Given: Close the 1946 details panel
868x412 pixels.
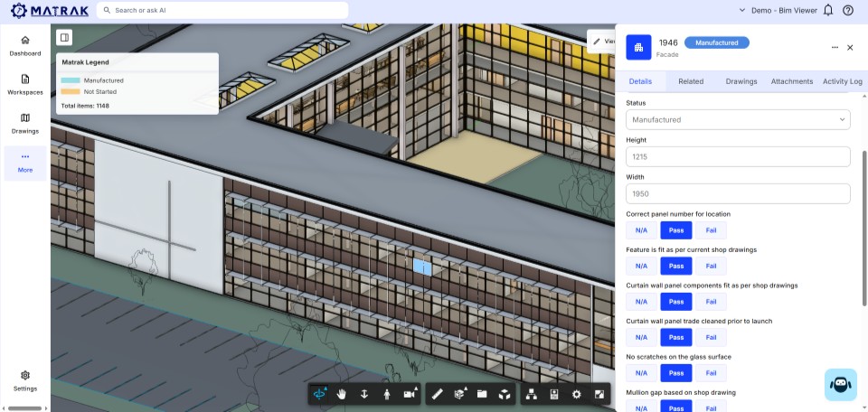Looking at the screenshot, I should (x=850, y=48).
